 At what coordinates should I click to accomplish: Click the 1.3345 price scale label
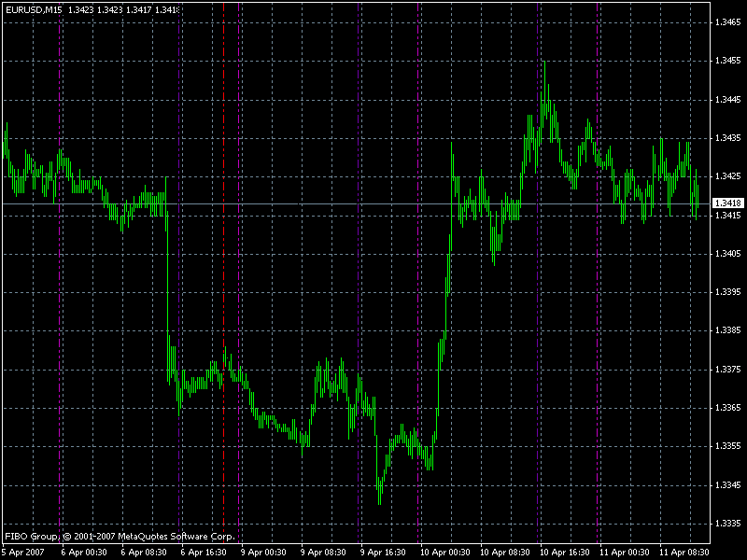pos(728,485)
